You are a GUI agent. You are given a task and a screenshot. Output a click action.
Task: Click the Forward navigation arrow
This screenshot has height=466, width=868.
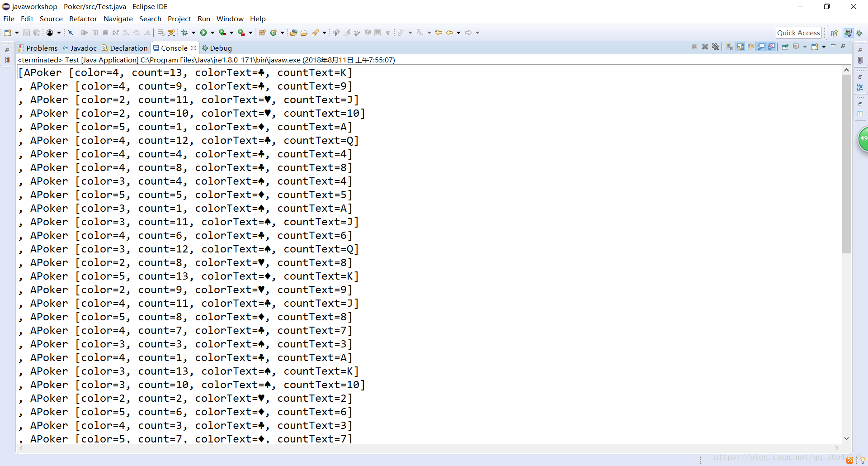pos(468,33)
